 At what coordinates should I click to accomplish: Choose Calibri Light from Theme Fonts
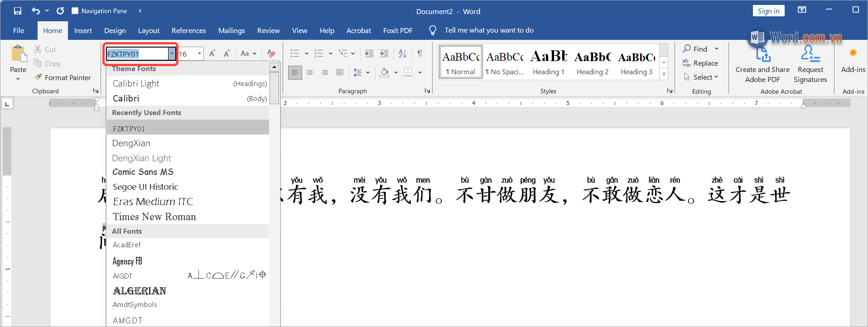[x=188, y=83]
